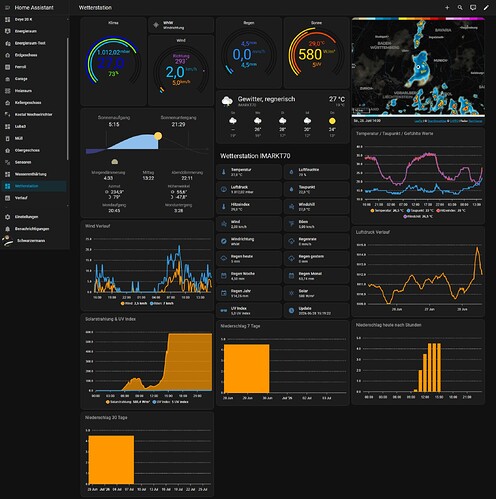Open the search magnifier icon
Image resolution: width=496 pixels, height=499 pixels.
[x=460, y=8]
